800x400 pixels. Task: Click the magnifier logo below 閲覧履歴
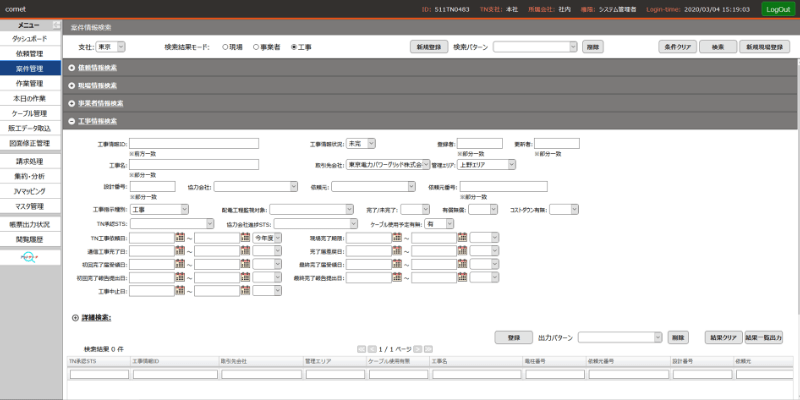(x=30, y=258)
